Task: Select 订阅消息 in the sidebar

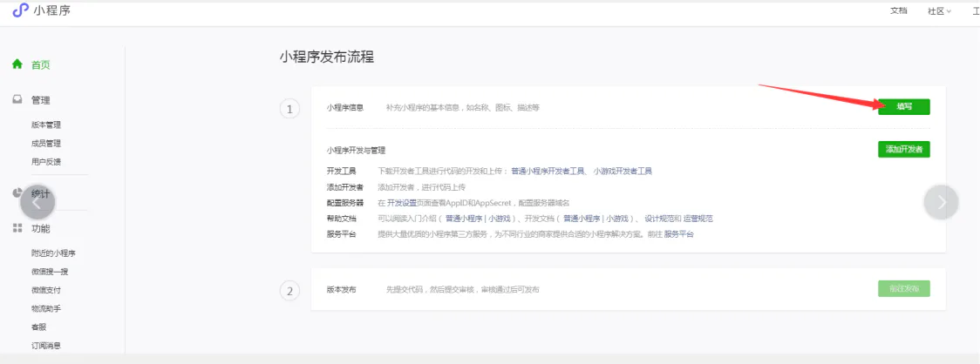Action: (46, 345)
